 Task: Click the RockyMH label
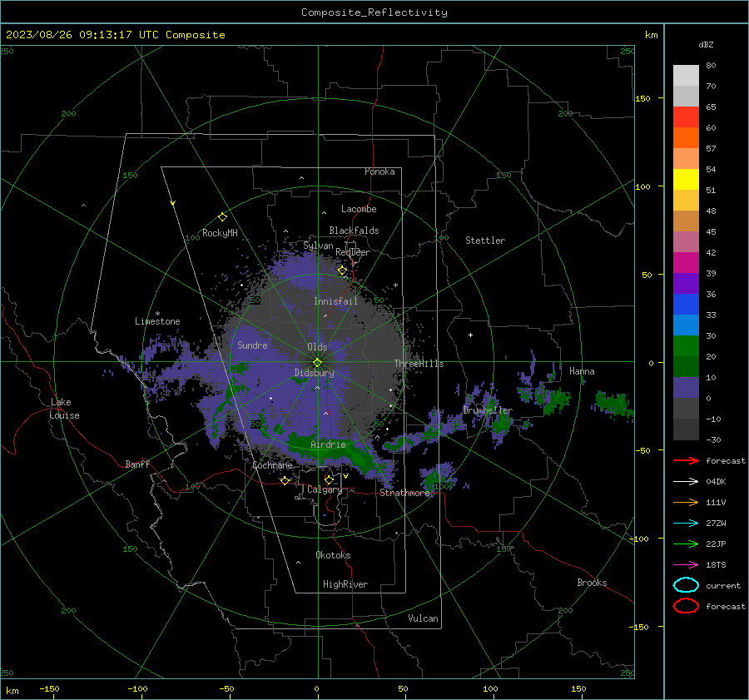coord(220,233)
